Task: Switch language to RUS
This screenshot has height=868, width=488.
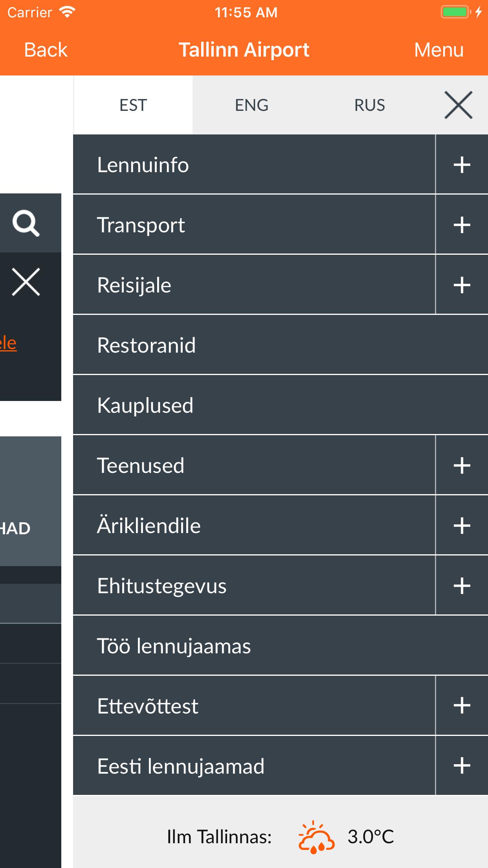Action: [369, 105]
